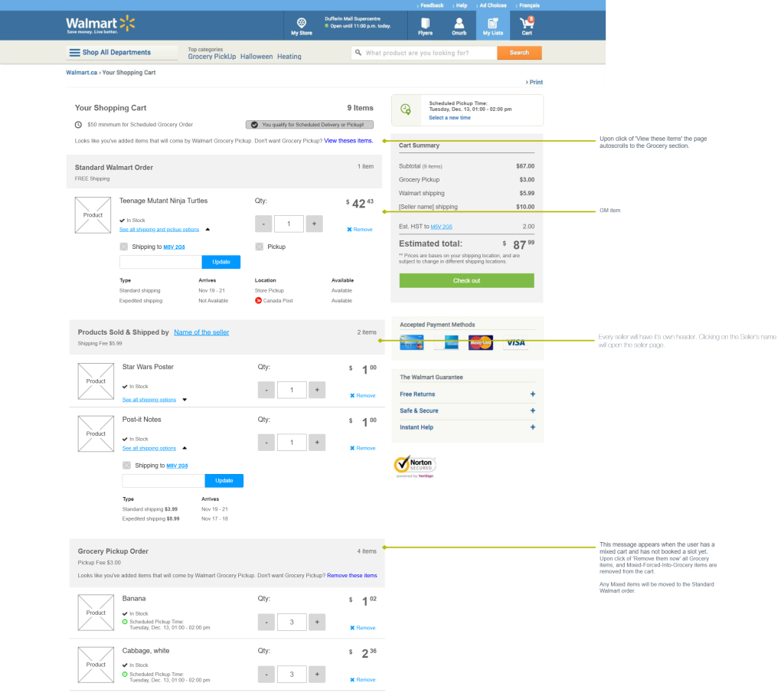Increase Teenage Mutant Ninja Turtles quantity
The height and width of the screenshot is (693, 784).
[314, 224]
